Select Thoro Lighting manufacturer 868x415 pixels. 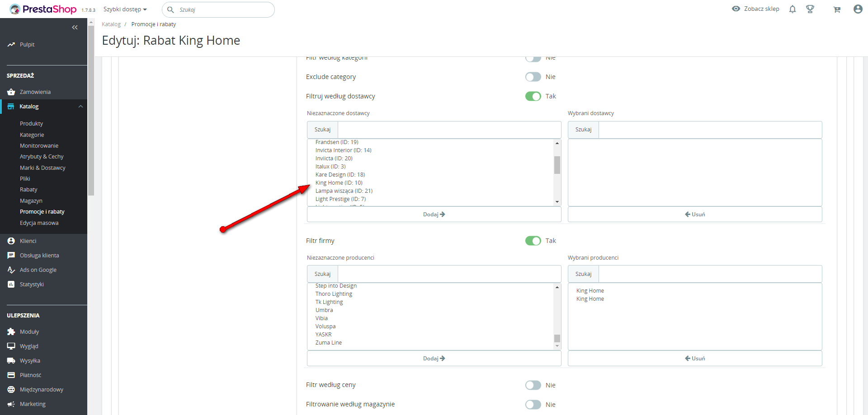tap(334, 294)
